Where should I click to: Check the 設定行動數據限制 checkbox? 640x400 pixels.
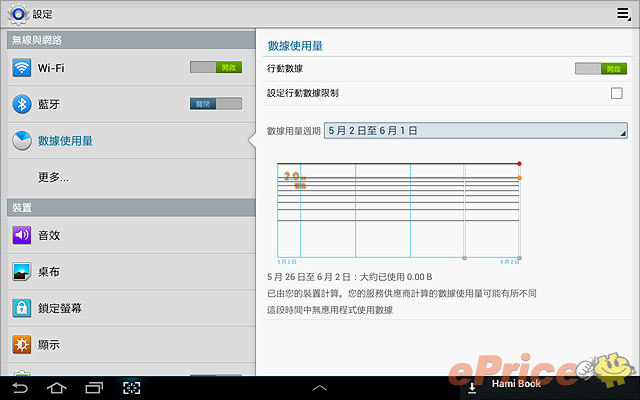tap(617, 93)
